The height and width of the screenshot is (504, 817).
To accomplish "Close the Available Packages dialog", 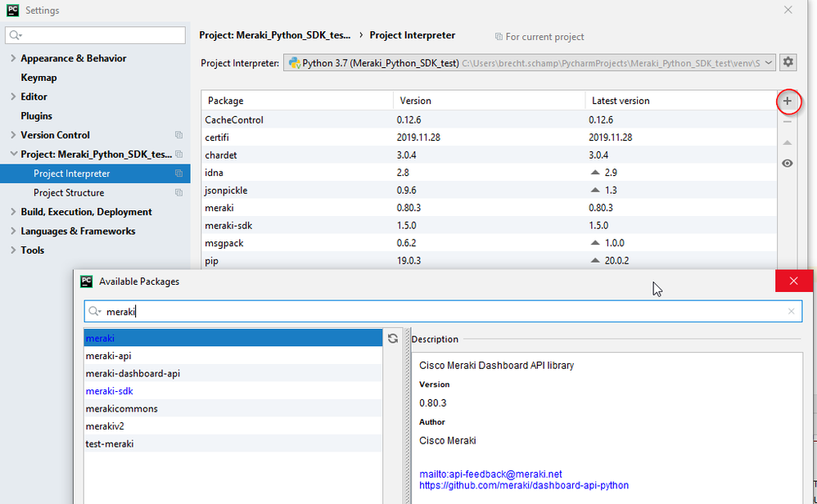I will tap(793, 281).
